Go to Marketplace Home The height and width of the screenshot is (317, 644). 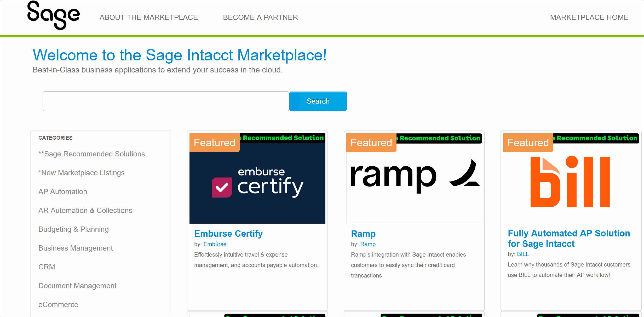point(589,17)
